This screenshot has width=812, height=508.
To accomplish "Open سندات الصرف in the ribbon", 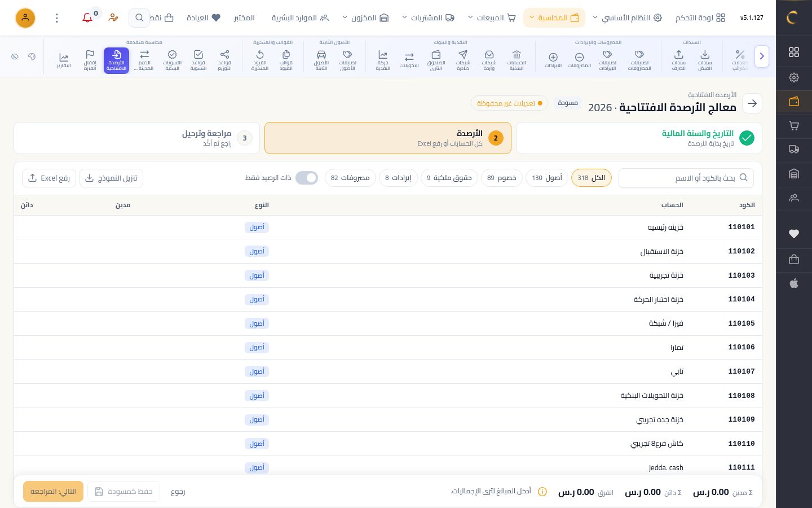I will pos(678,60).
